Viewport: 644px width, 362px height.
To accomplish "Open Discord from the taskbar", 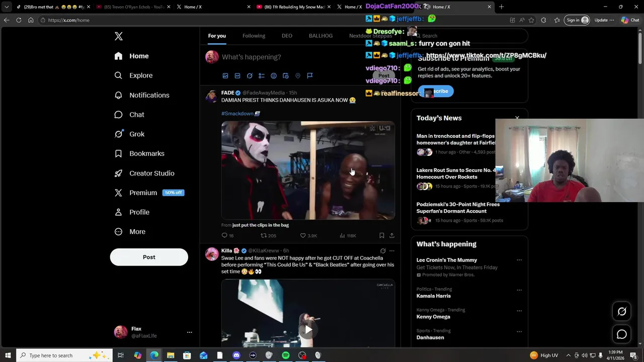I will click(236, 355).
